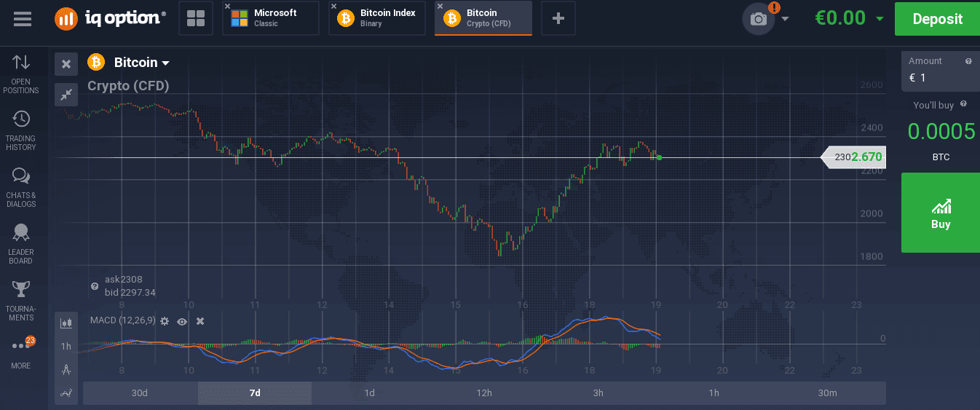Open the More sidebar menu
980x410 pixels.
(x=21, y=352)
